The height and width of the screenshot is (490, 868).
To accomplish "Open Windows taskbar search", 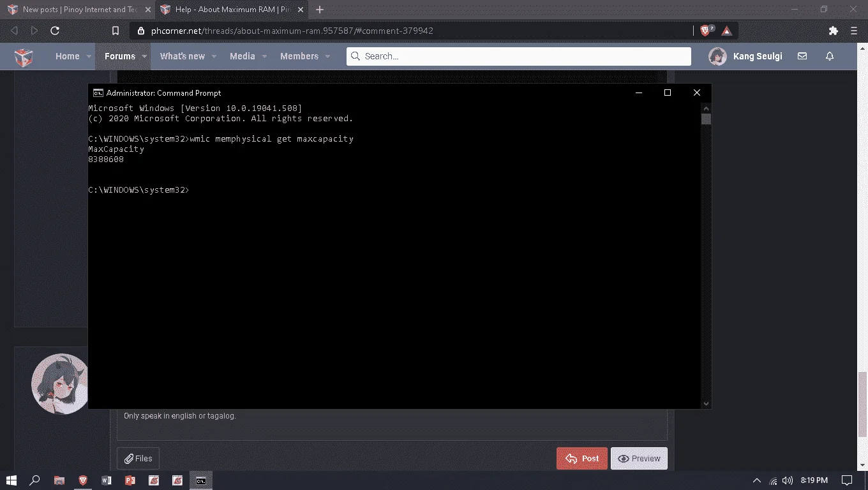I will pyautogui.click(x=35, y=480).
